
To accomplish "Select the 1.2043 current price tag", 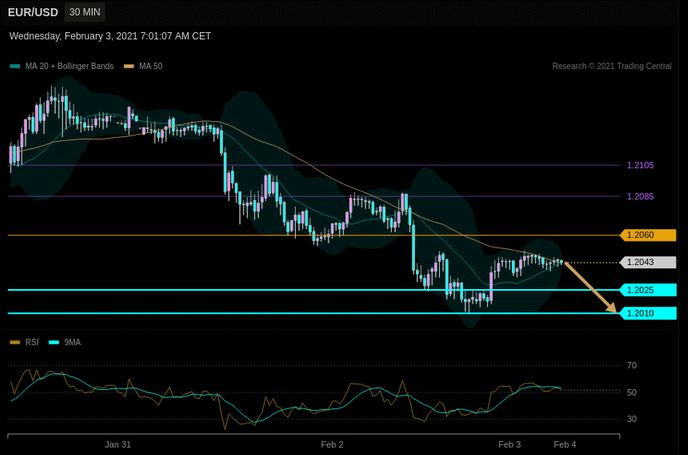I will [648, 262].
